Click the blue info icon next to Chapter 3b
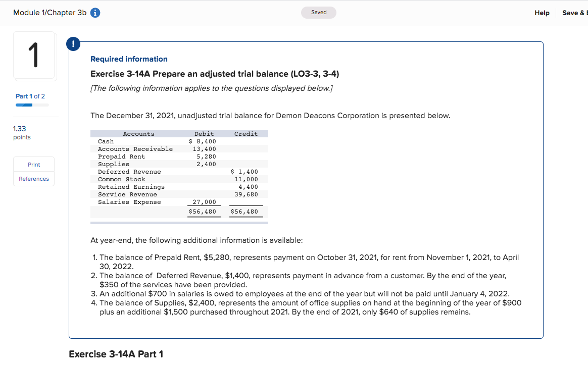Image resolution: width=588 pixels, height=365 pixels. click(x=94, y=13)
